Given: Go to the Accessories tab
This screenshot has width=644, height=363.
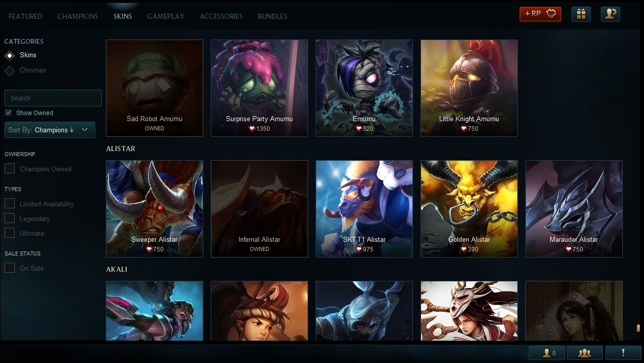Looking at the screenshot, I should tap(221, 16).
